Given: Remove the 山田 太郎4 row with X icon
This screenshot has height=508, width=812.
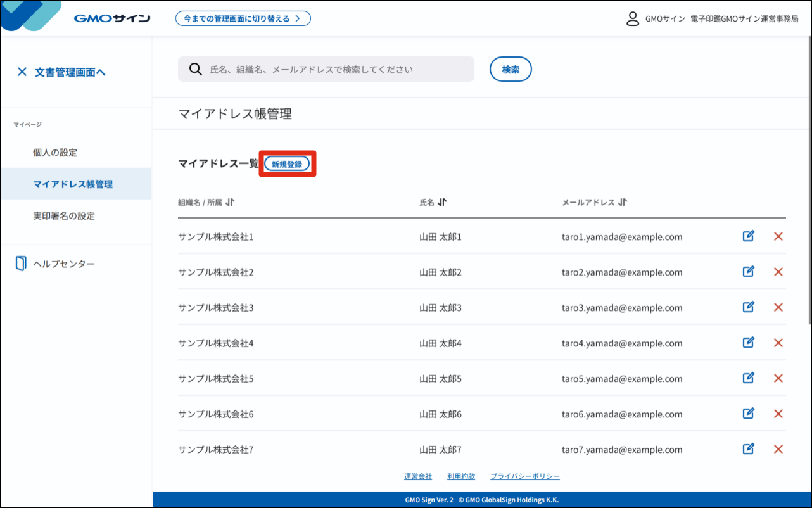Looking at the screenshot, I should point(778,343).
